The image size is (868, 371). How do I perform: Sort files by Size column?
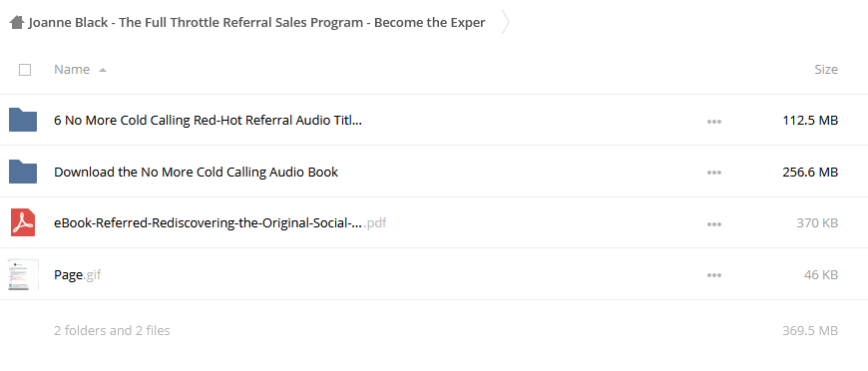coord(826,69)
